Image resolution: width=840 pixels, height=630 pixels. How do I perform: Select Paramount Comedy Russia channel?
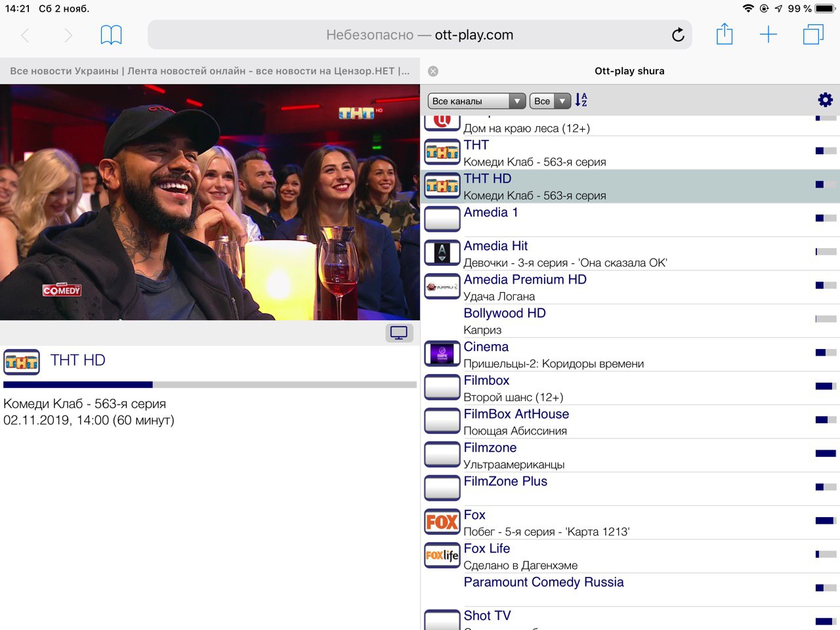544,582
